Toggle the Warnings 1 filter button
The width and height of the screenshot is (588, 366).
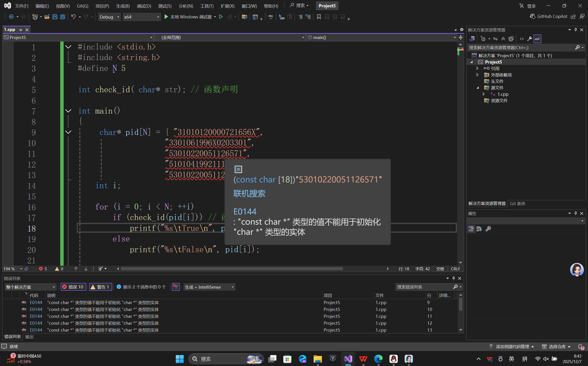(x=101, y=287)
